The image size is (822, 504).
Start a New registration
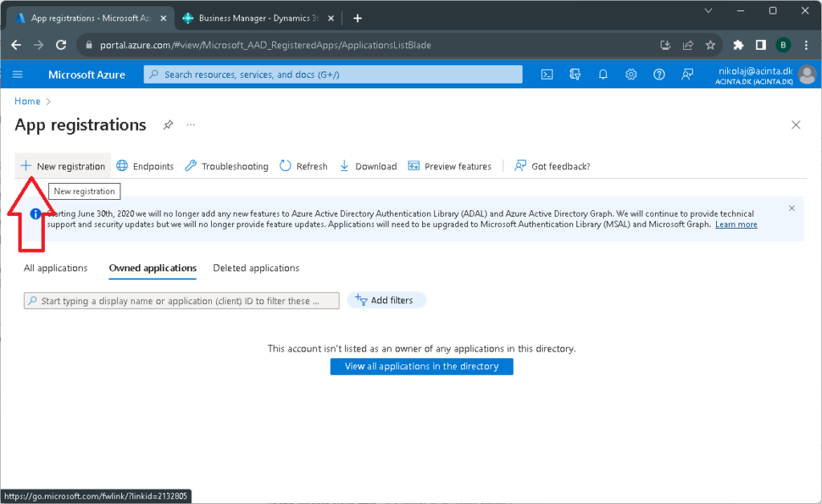point(63,166)
